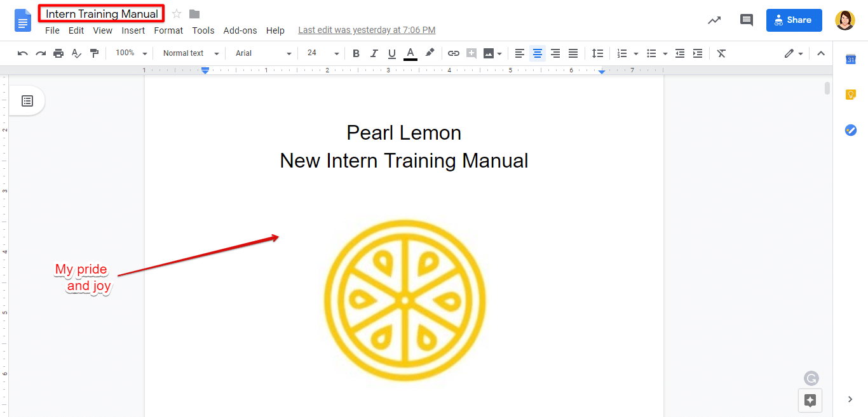The height and width of the screenshot is (417, 868).
Task: Add a comment from toolbar
Action: coord(471,53)
